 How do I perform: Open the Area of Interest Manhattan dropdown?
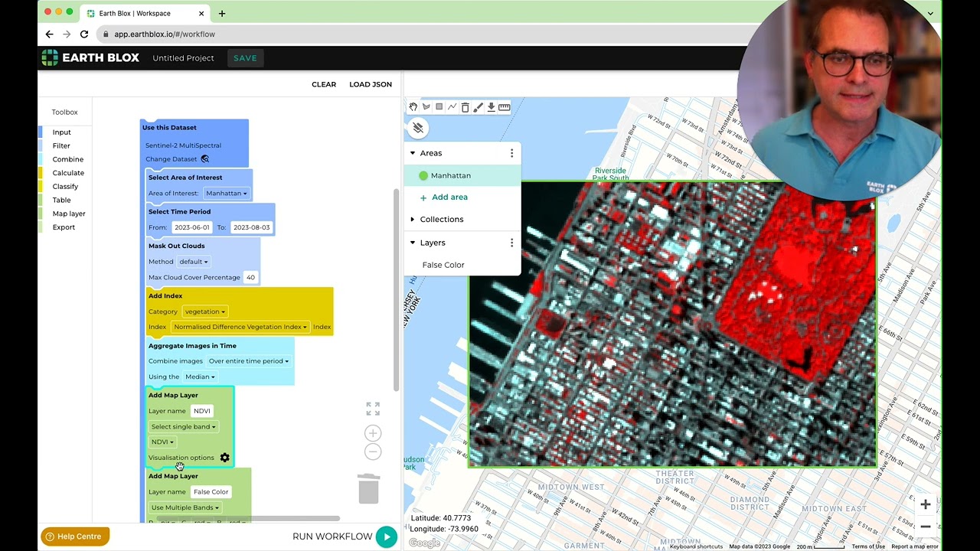(226, 194)
